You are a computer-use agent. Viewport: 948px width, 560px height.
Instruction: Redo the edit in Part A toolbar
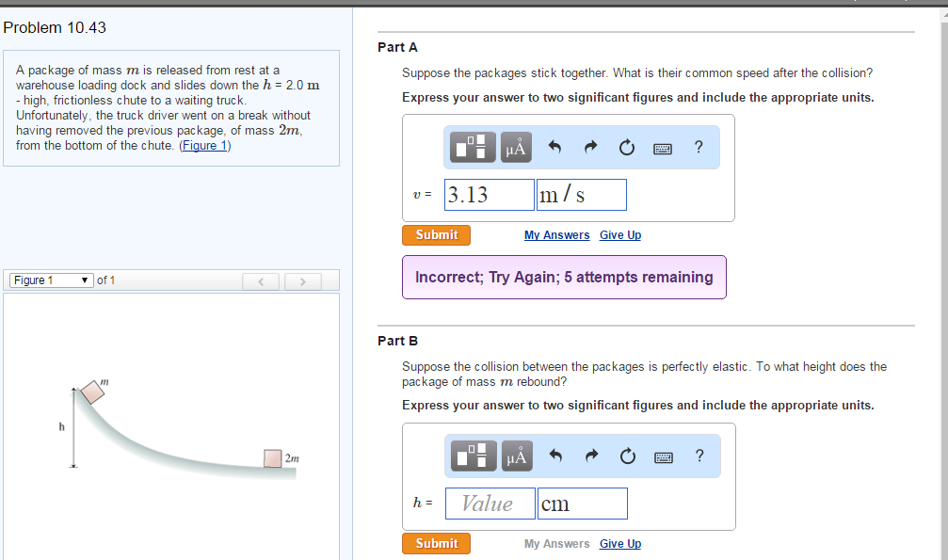[591, 147]
